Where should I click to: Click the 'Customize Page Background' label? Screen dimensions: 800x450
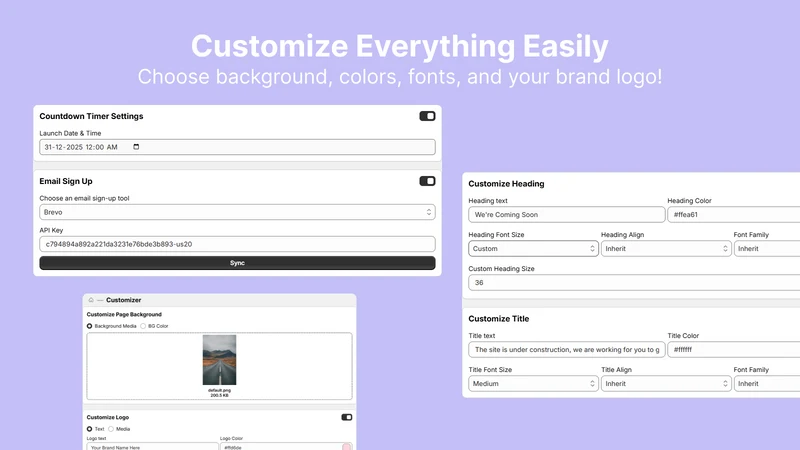124,314
